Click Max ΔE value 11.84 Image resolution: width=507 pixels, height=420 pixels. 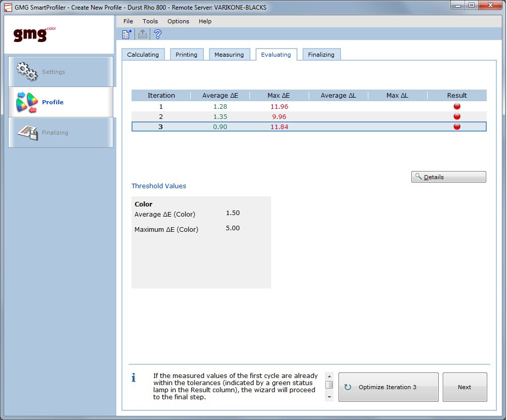click(279, 127)
